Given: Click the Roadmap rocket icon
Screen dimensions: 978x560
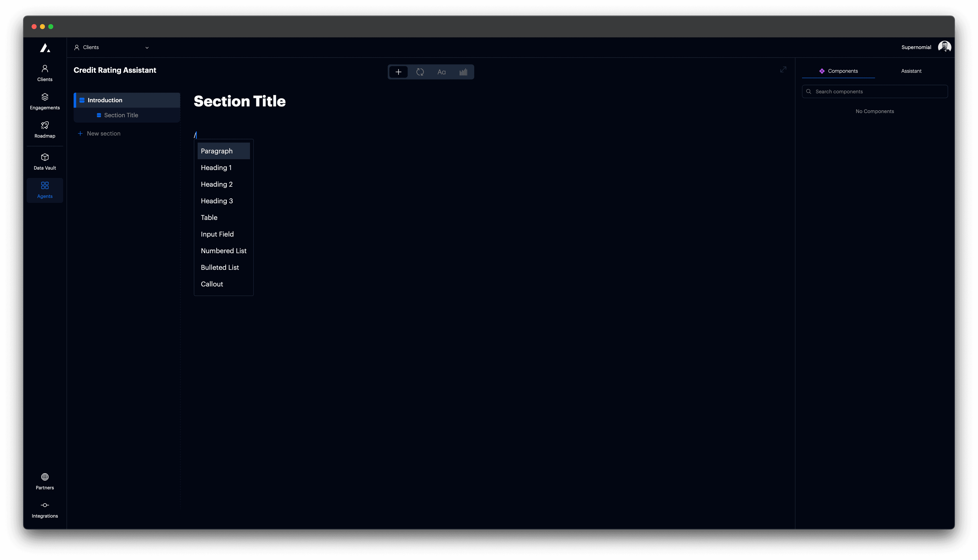Looking at the screenshot, I should tap(45, 125).
